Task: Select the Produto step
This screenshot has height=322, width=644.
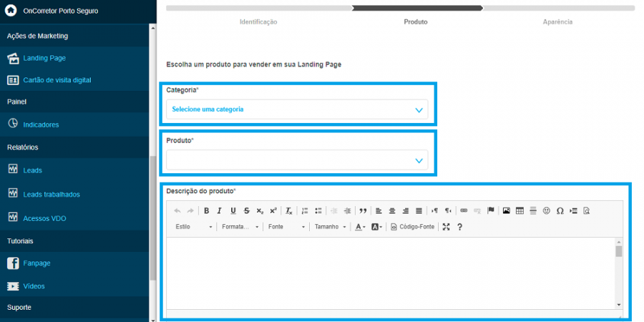Action: coord(416,21)
